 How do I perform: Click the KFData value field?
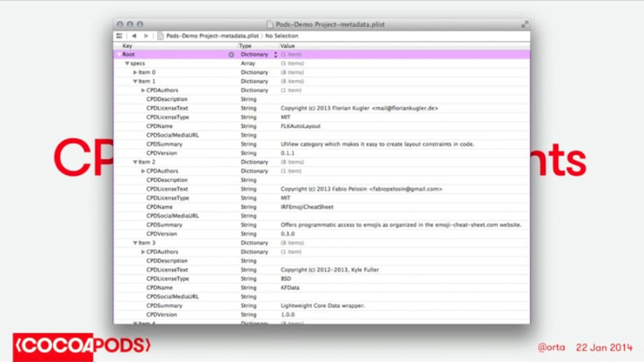pyautogui.click(x=290, y=288)
